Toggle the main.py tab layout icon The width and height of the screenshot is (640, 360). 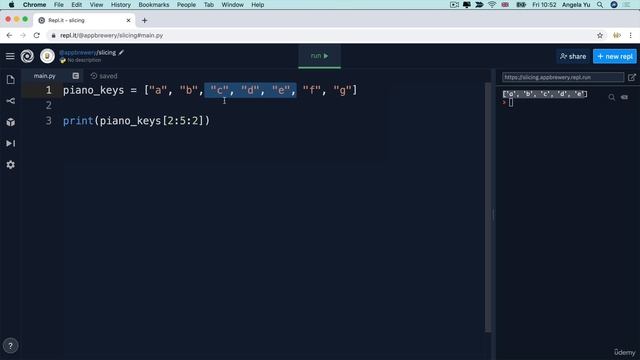(76, 76)
